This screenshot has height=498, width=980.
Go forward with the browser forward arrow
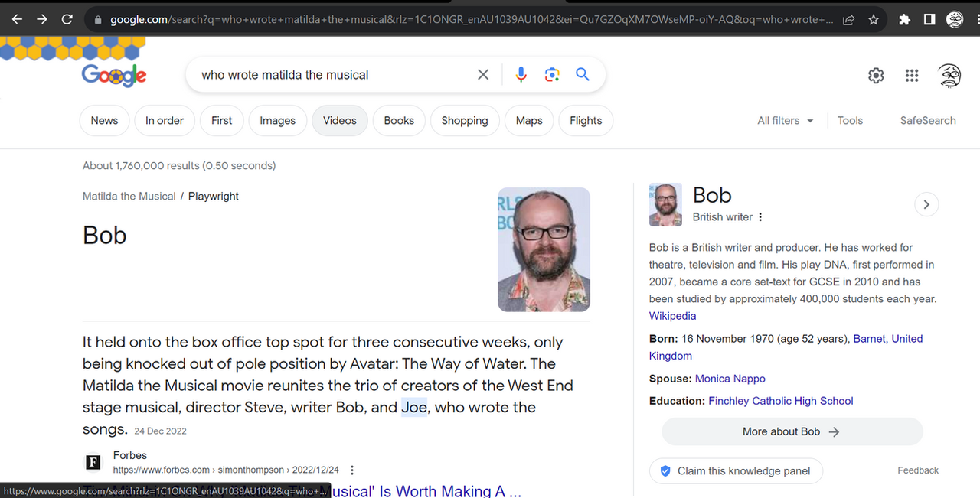pos(42,19)
